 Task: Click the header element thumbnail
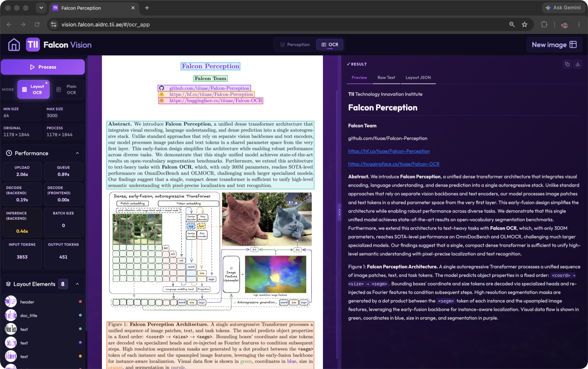coord(11,301)
